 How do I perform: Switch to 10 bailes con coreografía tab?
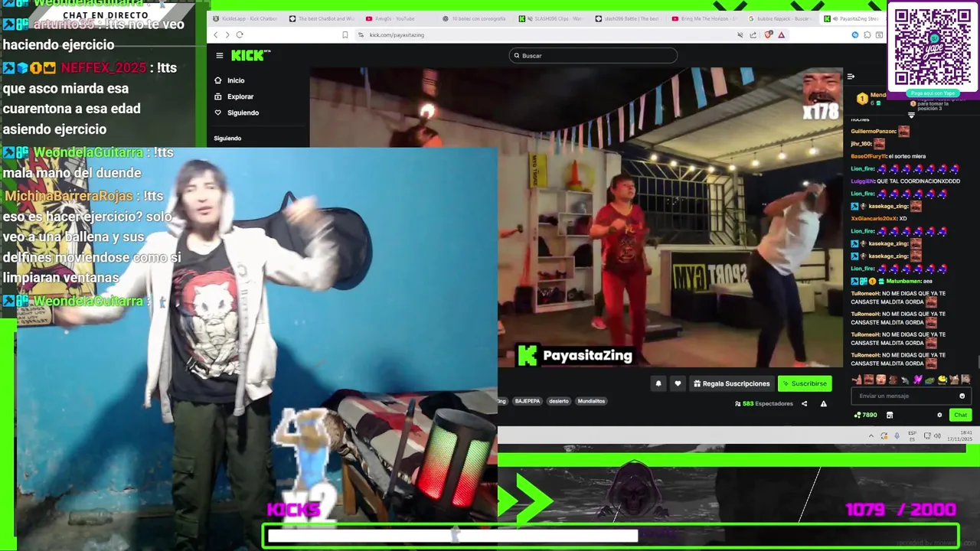click(475, 18)
